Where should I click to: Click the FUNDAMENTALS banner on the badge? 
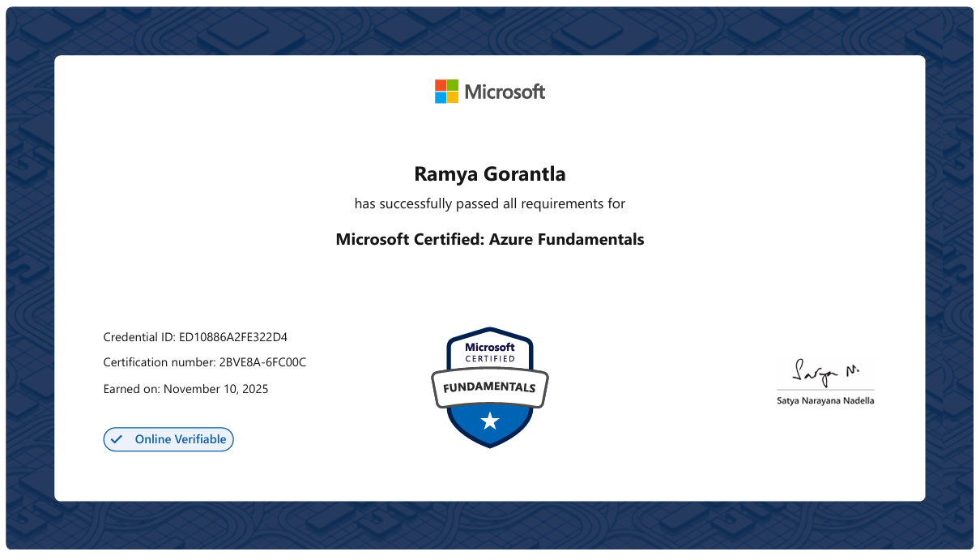pyautogui.click(x=490, y=387)
